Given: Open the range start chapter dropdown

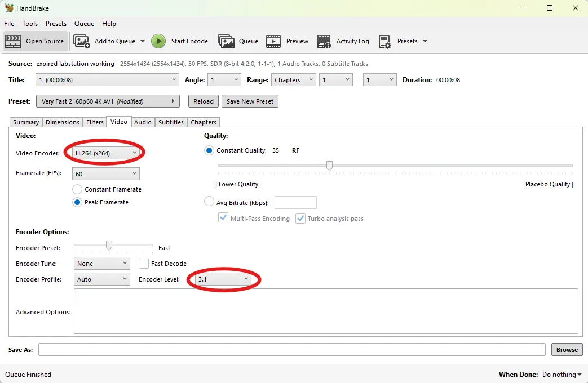Looking at the screenshot, I should [335, 80].
